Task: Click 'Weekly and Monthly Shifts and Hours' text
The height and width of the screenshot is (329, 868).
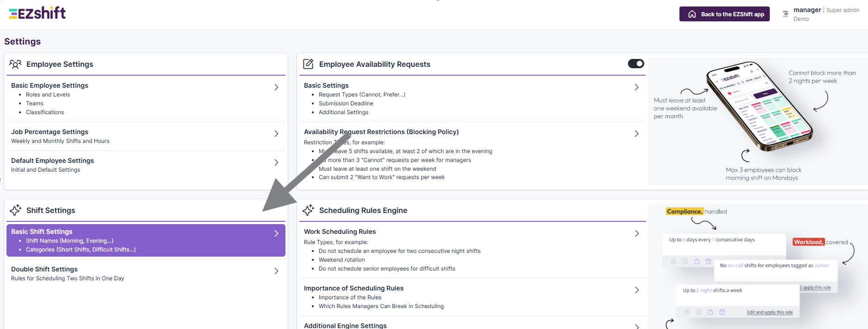Action: click(60, 141)
